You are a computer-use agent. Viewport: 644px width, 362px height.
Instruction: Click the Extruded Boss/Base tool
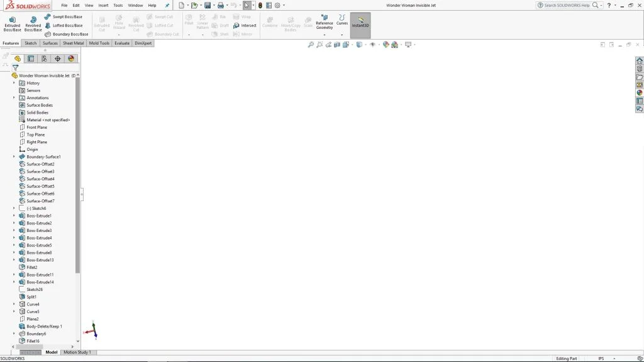[12, 23]
